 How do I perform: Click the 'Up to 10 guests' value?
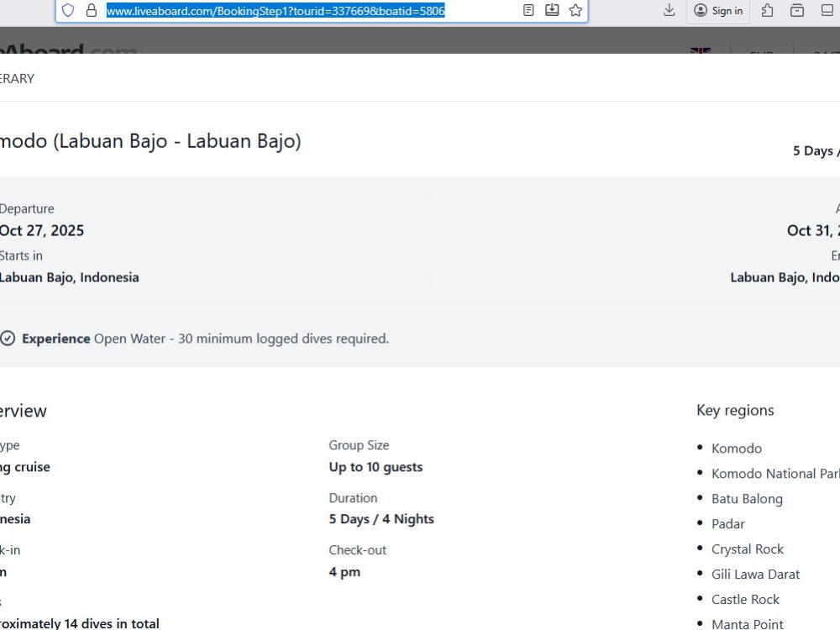(375, 467)
